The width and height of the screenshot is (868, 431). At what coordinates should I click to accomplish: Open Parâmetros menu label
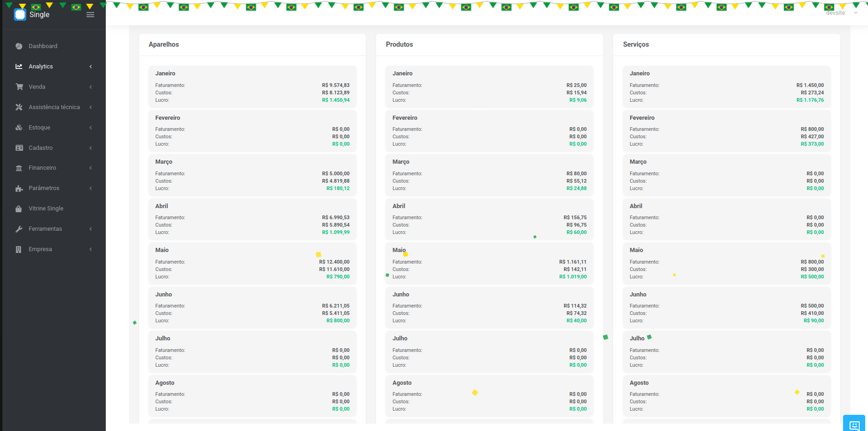coord(44,188)
